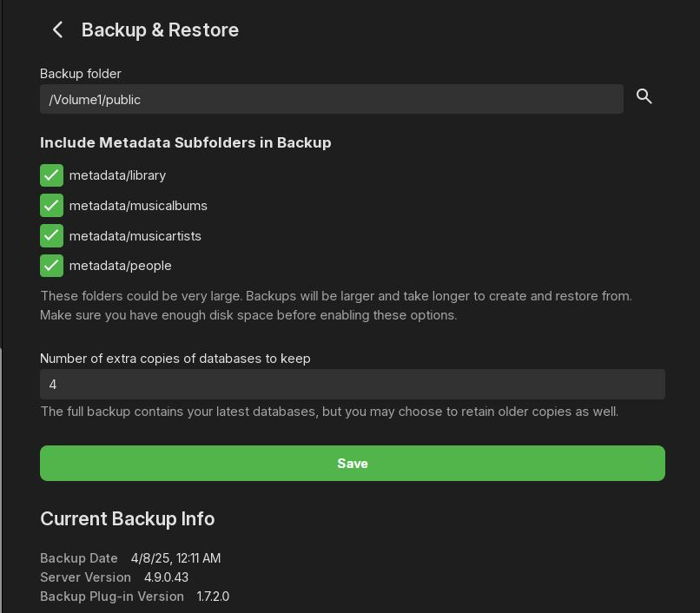Screen dimensions: 700x613
Task: Click the "Server Version" label text
Action: pyautogui.click(x=85, y=577)
